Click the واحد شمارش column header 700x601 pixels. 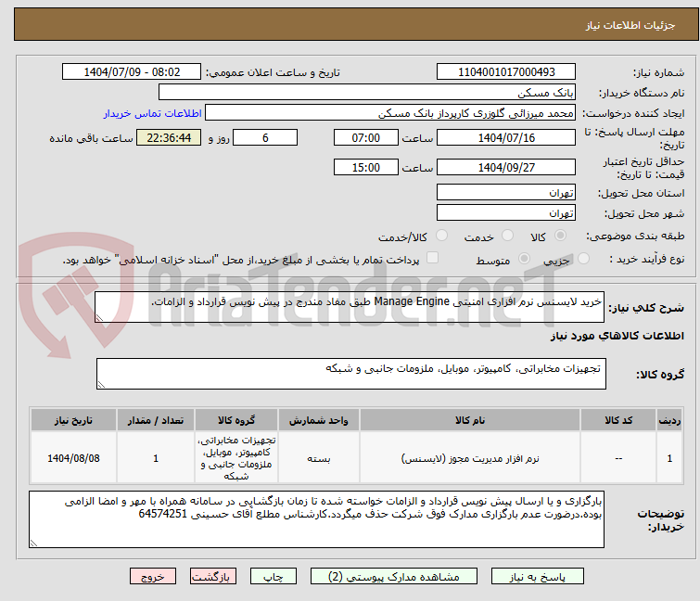(318, 420)
